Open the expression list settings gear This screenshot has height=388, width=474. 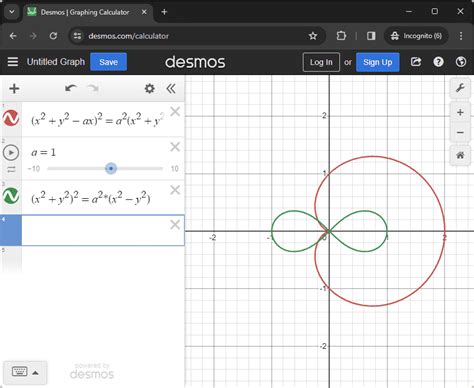click(x=150, y=88)
